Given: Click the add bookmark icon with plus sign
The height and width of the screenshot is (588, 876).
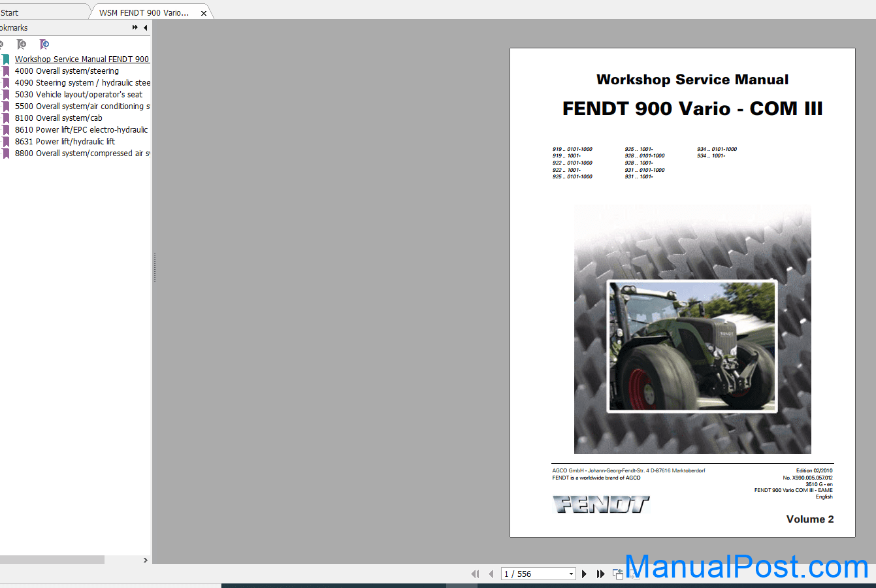Looking at the screenshot, I should (x=22, y=44).
